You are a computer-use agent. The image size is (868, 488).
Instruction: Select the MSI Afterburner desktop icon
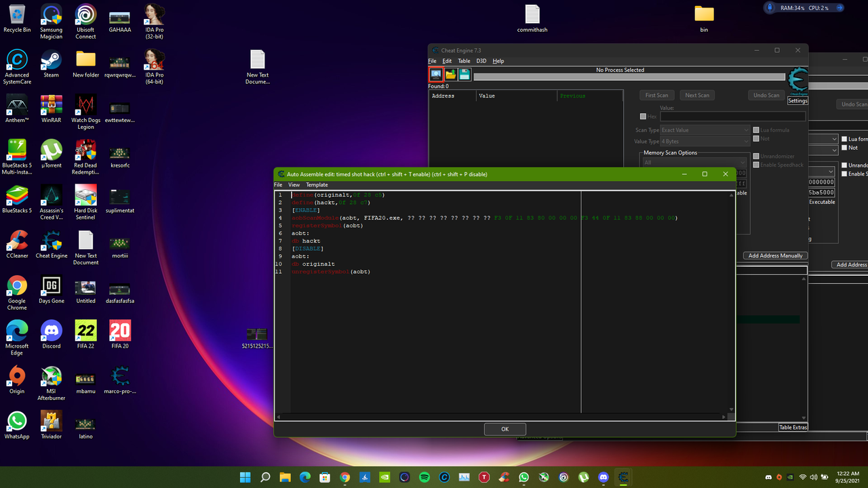coord(52,384)
